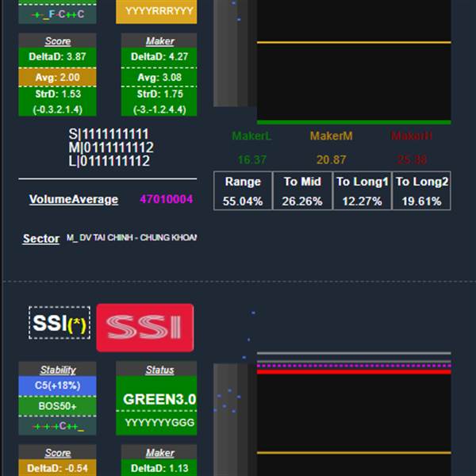
Task: Select the BOS50+ cell
Action: [x=58, y=406]
